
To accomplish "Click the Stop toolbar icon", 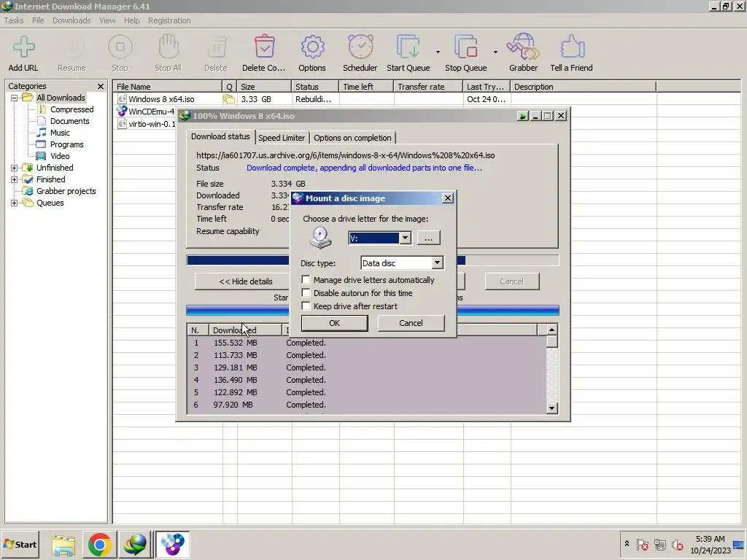I will tap(120, 47).
